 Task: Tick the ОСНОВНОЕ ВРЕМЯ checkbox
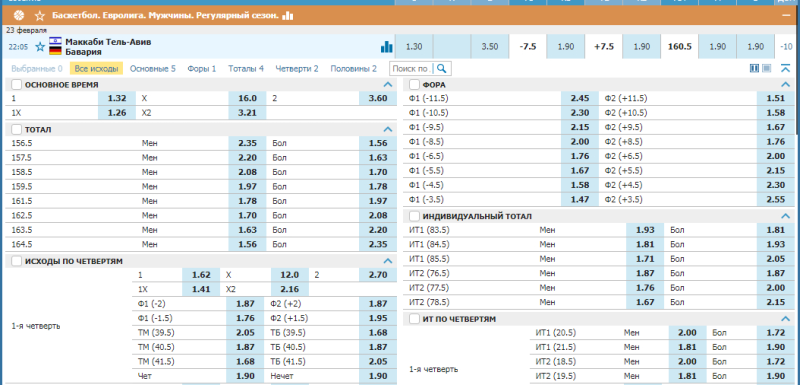pos(16,85)
